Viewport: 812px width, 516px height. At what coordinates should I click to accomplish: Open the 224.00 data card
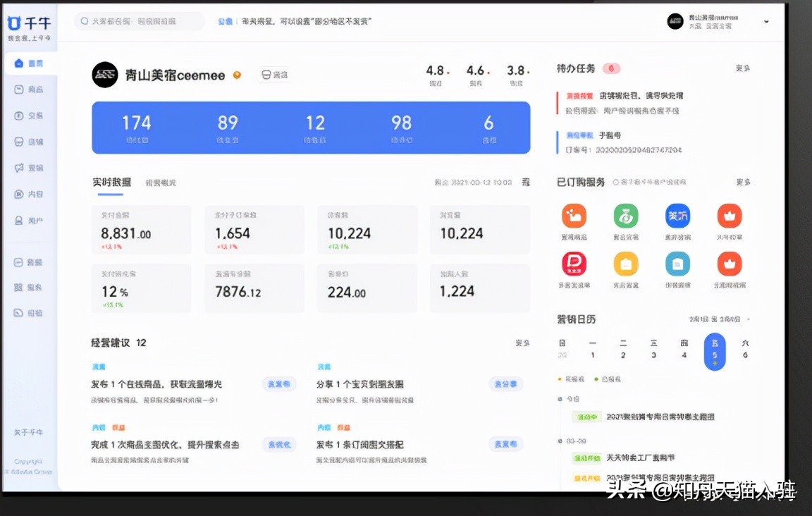tap(367, 288)
